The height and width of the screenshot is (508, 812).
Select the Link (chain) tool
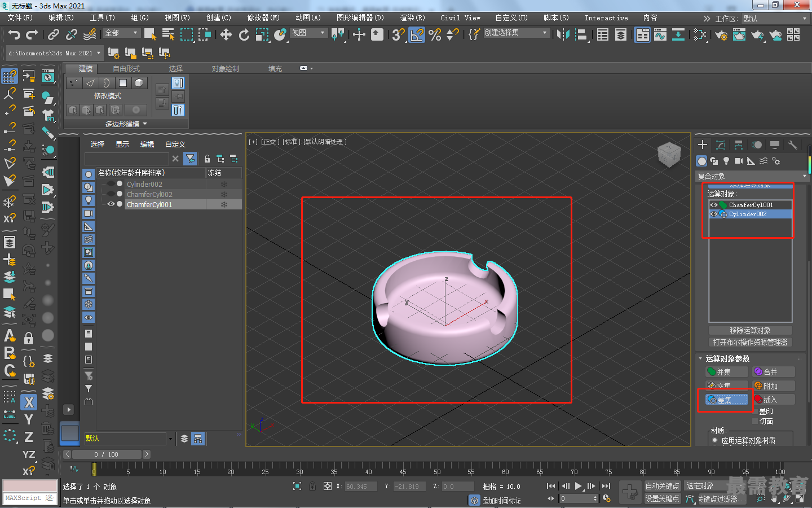click(x=54, y=35)
